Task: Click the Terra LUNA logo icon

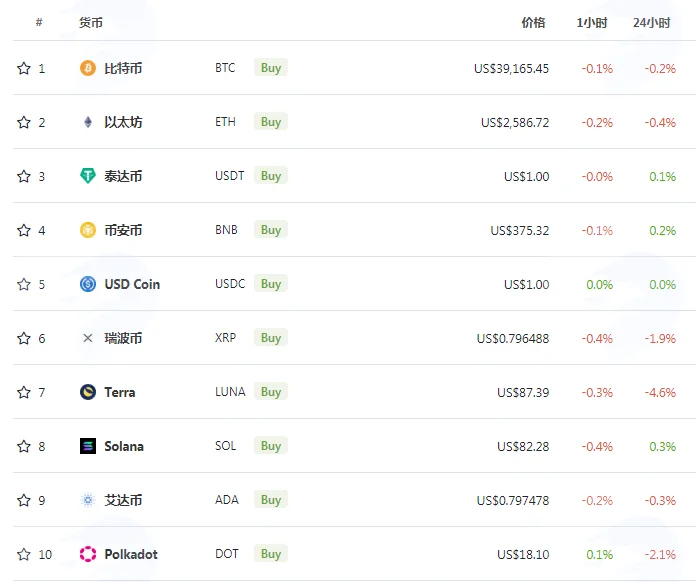Action: [87, 392]
